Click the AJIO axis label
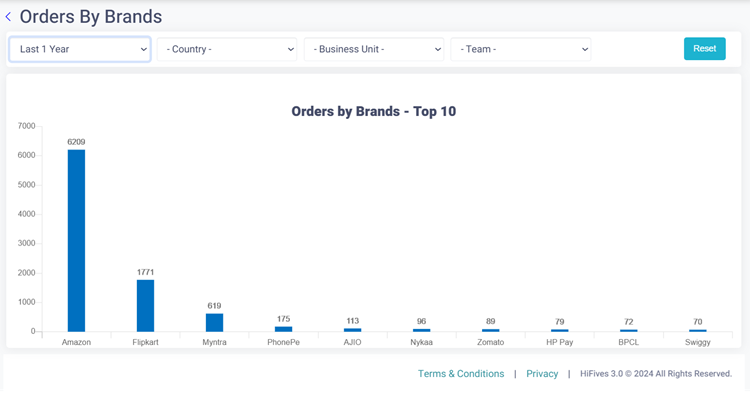 coord(353,342)
